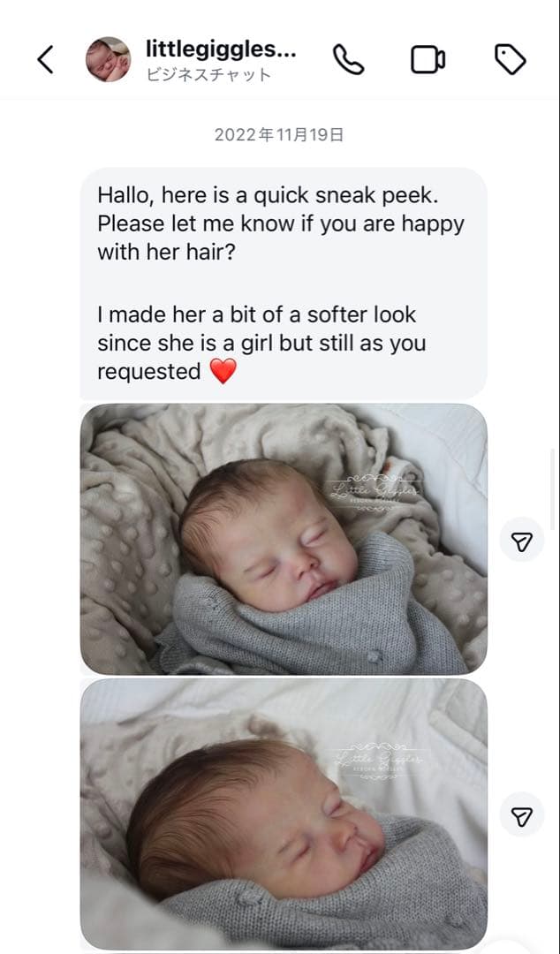Tap the ビジネスチャット subtitle
This screenshot has width=560, height=954.
208,74
